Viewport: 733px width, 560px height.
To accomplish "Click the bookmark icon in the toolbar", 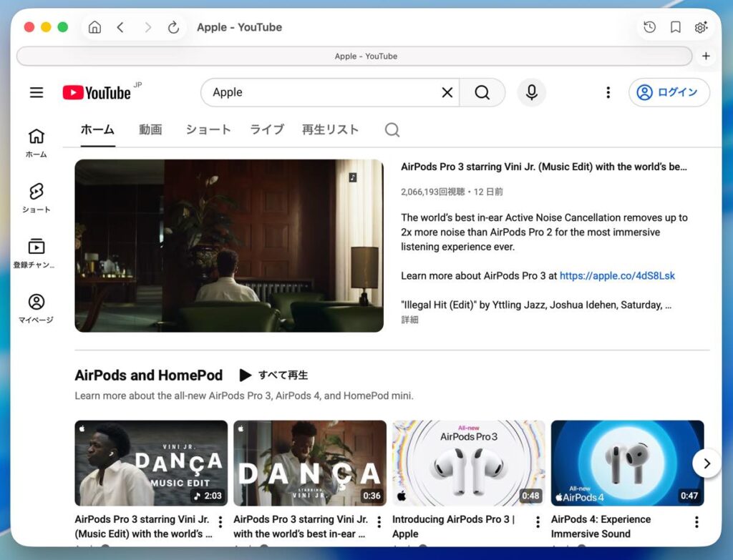I will click(x=675, y=27).
